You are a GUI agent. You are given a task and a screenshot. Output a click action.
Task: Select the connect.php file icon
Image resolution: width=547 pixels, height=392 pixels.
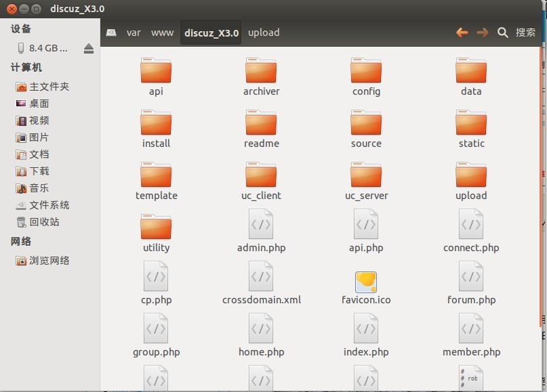(471, 224)
